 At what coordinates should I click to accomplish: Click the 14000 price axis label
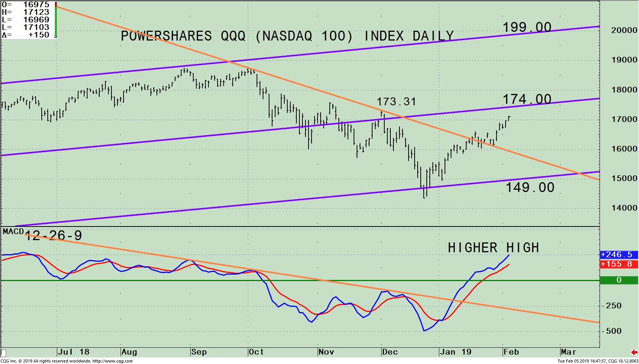coord(624,208)
